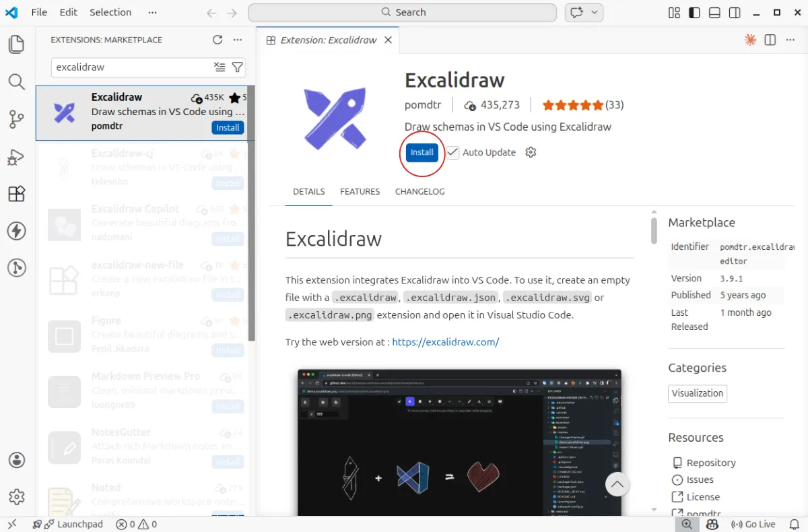
Task: Install Excalidraw from the details page
Action: (x=422, y=152)
